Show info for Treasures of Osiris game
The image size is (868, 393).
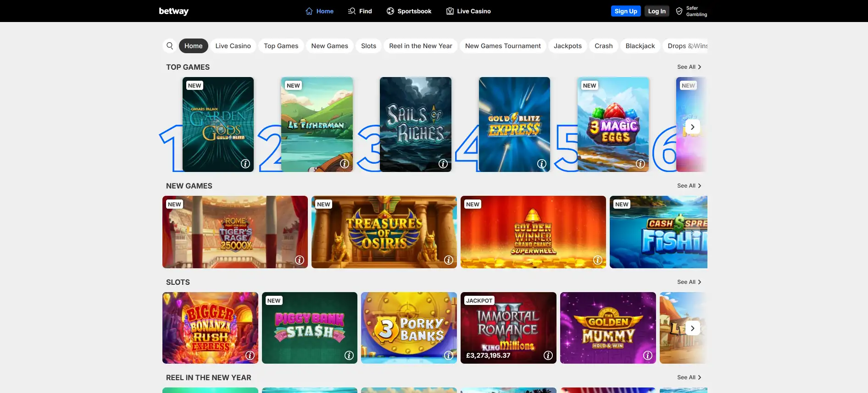tap(449, 260)
